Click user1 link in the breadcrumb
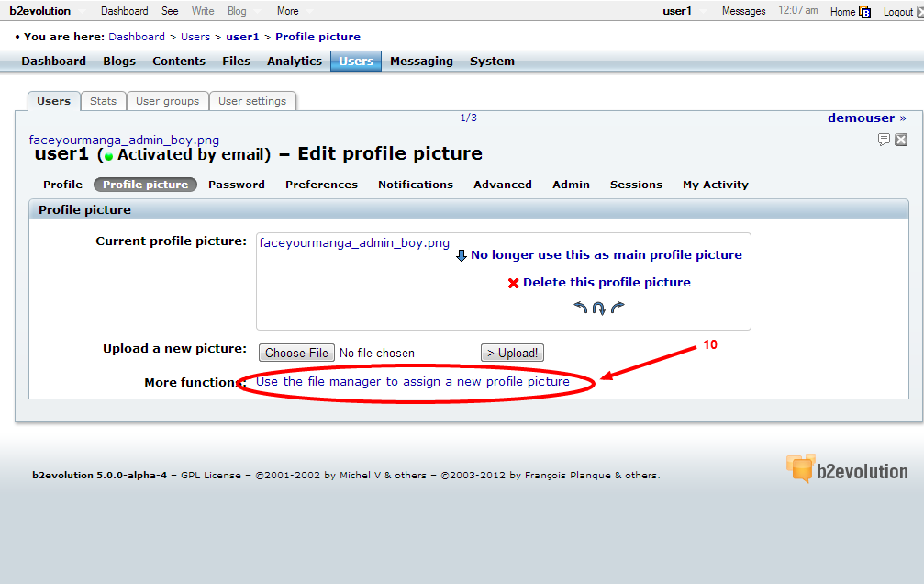The width and height of the screenshot is (924, 584). coord(242,37)
